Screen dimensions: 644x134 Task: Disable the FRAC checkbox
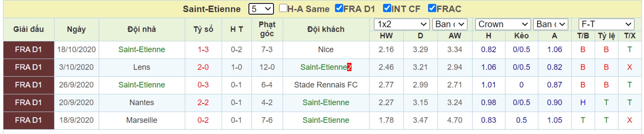tap(432, 8)
